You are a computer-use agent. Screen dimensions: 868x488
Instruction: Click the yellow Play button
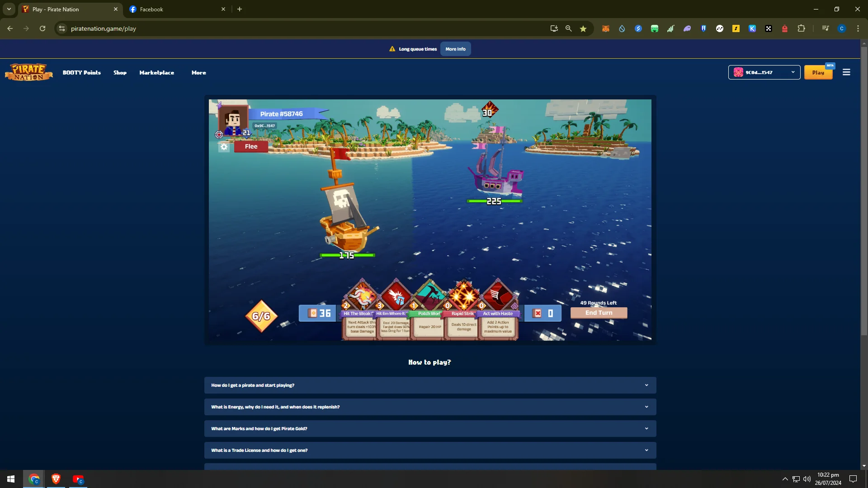coord(818,72)
